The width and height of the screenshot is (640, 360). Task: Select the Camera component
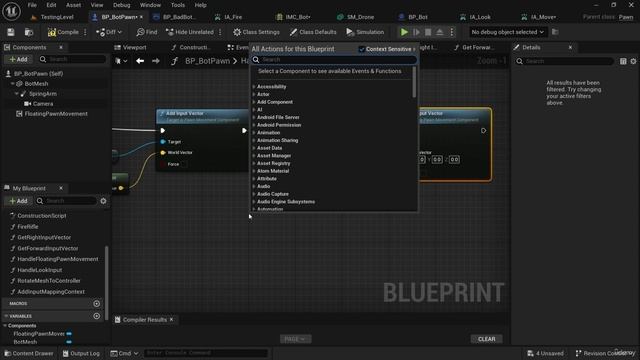43,104
